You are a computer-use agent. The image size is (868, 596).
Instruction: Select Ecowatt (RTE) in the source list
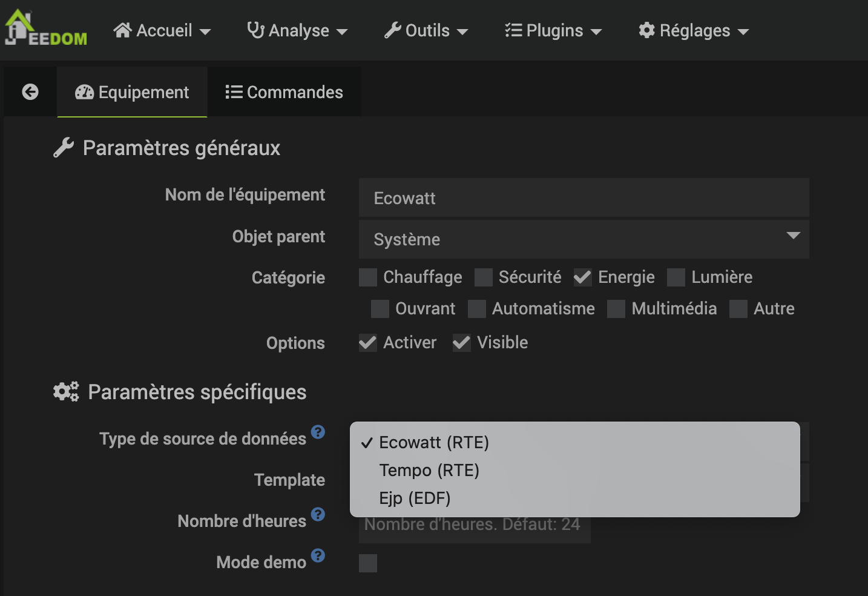click(x=575, y=442)
